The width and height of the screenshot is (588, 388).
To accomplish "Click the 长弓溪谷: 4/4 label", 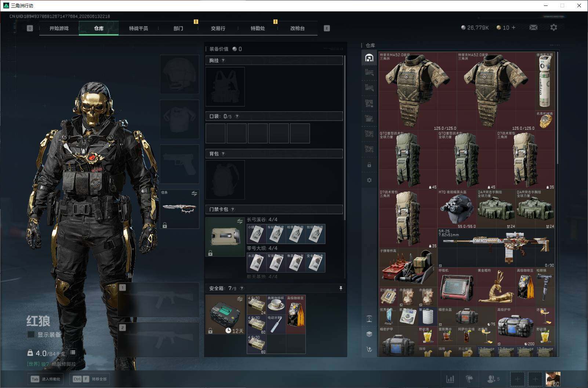I will [262, 220].
